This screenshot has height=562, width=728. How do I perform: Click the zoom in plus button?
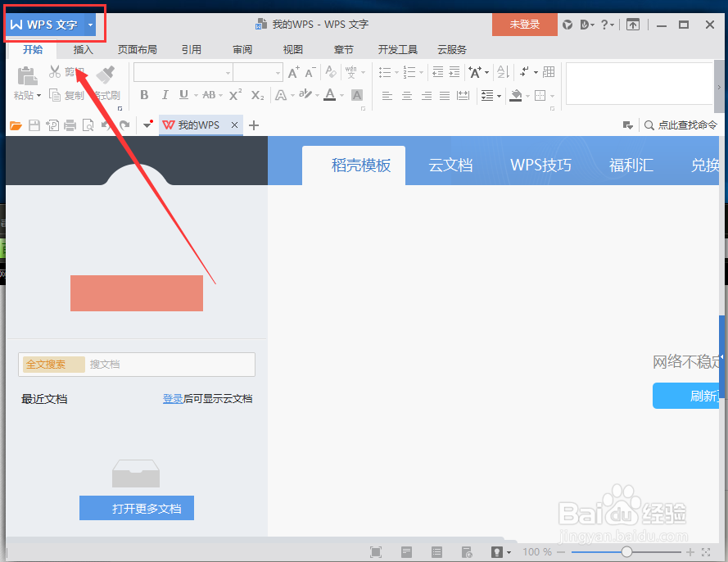(x=690, y=552)
